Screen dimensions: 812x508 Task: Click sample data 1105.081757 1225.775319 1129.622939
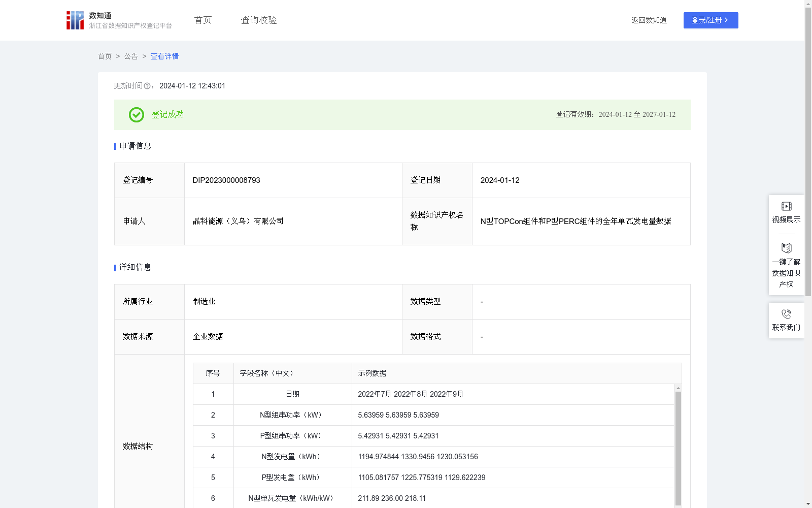pos(422,478)
